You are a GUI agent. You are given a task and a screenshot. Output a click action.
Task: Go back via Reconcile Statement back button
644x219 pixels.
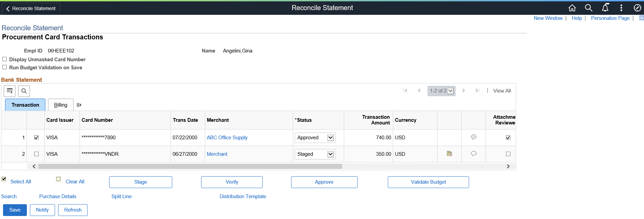click(31, 8)
